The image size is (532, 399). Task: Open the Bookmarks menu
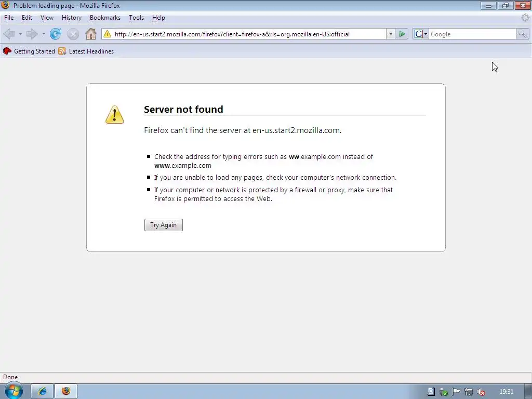[x=105, y=18]
